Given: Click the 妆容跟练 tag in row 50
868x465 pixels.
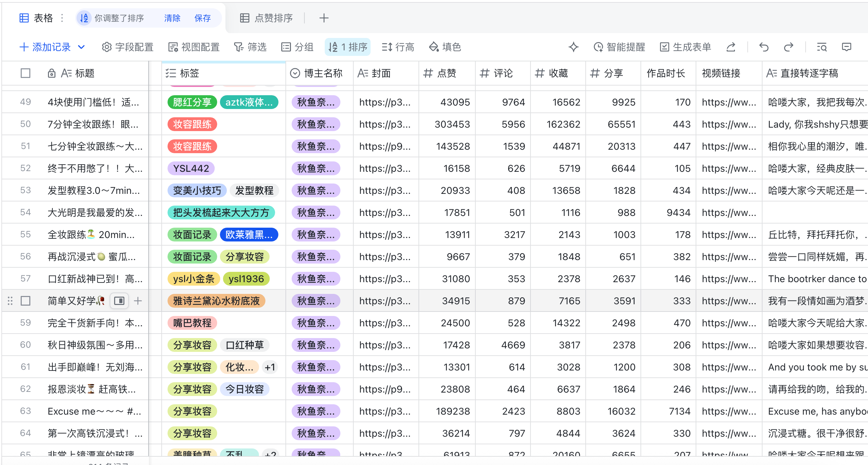Looking at the screenshot, I should (192, 124).
